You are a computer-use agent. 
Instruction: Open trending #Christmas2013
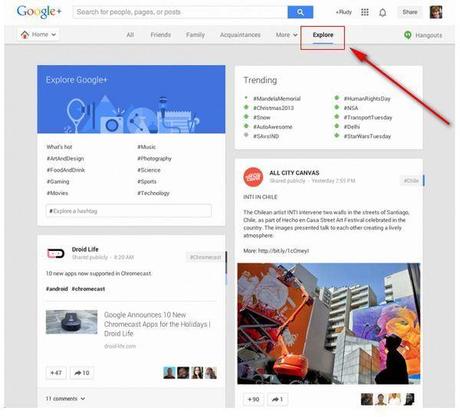[x=273, y=108]
